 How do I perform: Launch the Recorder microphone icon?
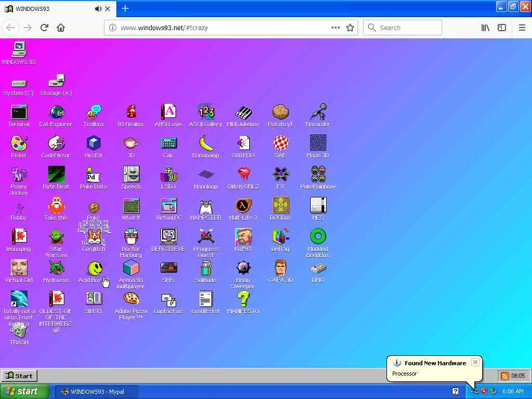tap(318, 112)
